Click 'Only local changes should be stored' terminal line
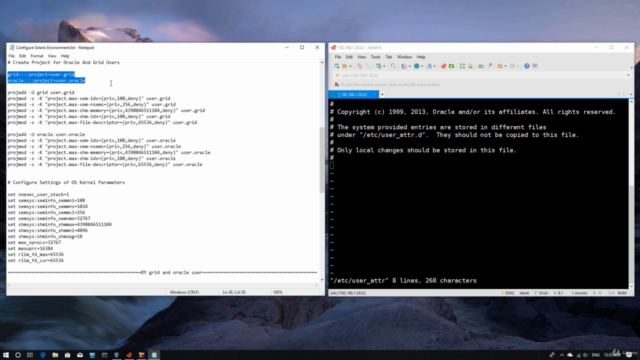The image size is (640, 360). tap(423, 150)
